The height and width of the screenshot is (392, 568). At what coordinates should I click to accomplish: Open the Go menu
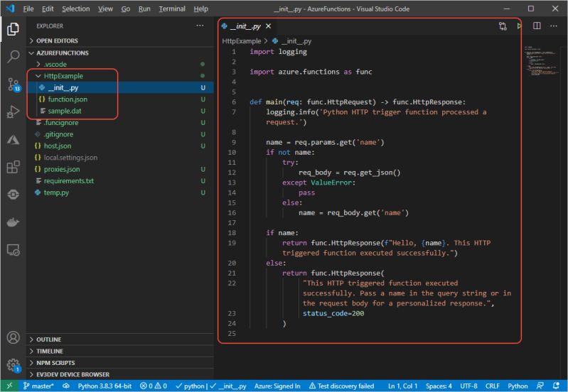(x=125, y=9)
